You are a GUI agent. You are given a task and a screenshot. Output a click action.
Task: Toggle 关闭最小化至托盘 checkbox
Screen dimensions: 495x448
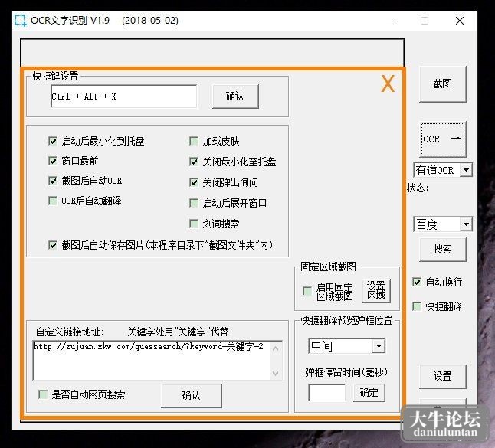194,162
